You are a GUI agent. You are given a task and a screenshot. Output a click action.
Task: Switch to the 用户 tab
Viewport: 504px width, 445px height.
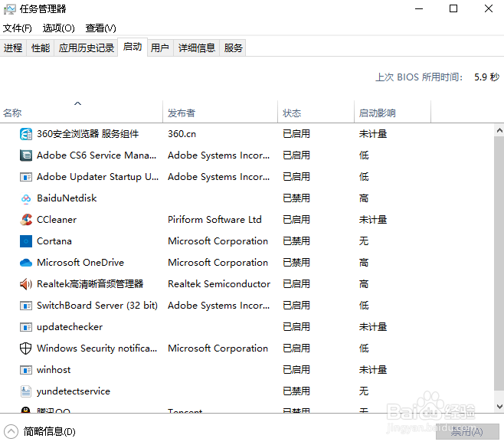pos(160,48)
